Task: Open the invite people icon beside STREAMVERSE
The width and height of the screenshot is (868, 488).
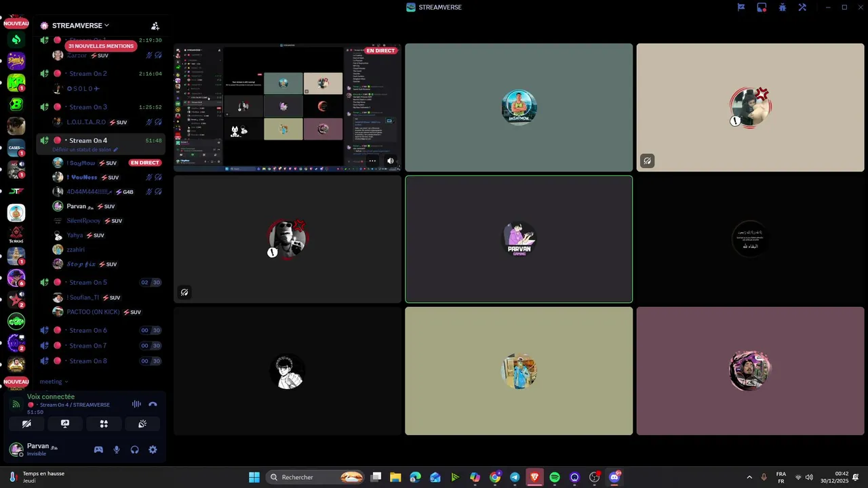Action: point(155,26)
